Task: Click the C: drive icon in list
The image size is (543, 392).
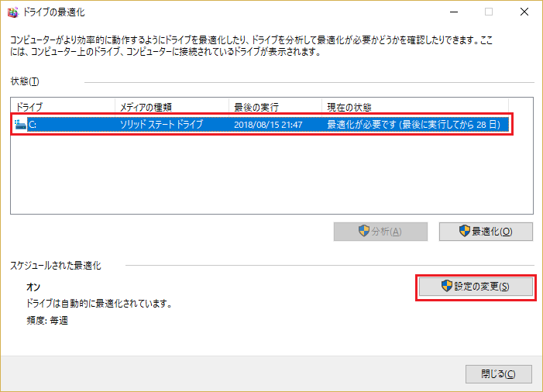Action: [20, 124]
